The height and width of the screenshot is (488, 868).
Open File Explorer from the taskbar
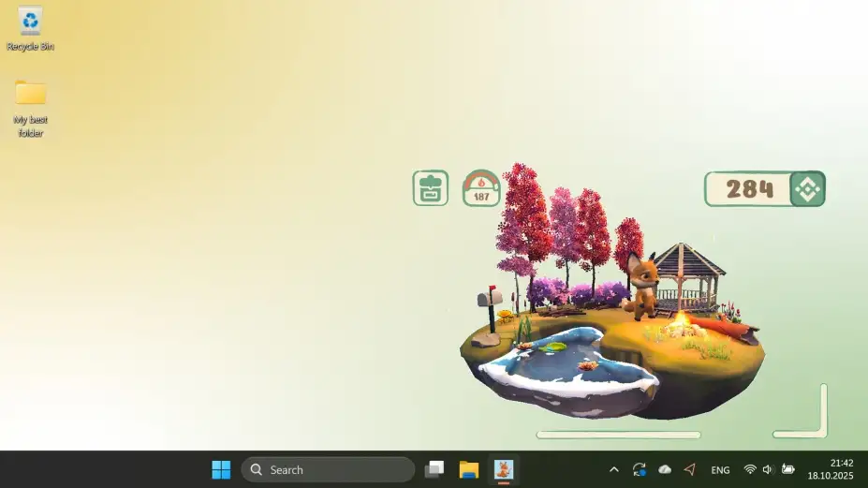coord(469,469)
